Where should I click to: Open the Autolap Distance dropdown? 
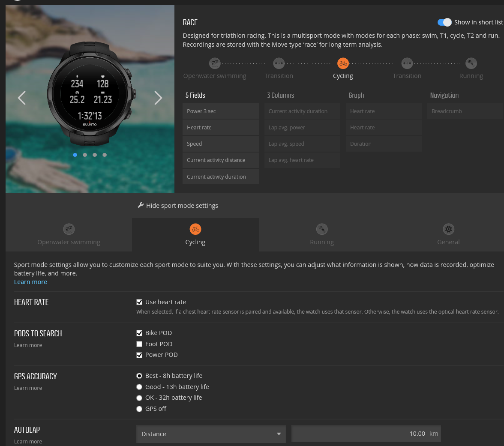point(211,434)
